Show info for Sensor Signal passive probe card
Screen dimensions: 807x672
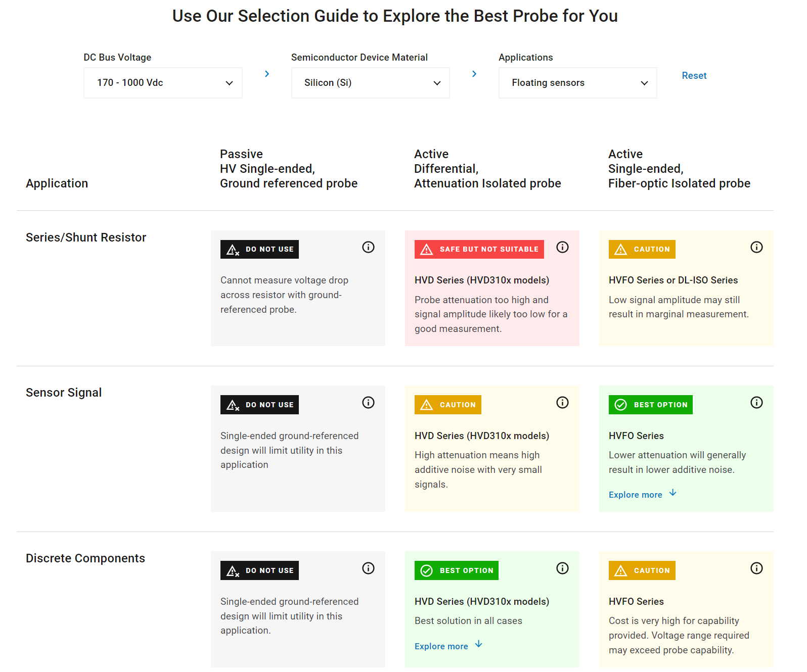[x=368, y=403]
